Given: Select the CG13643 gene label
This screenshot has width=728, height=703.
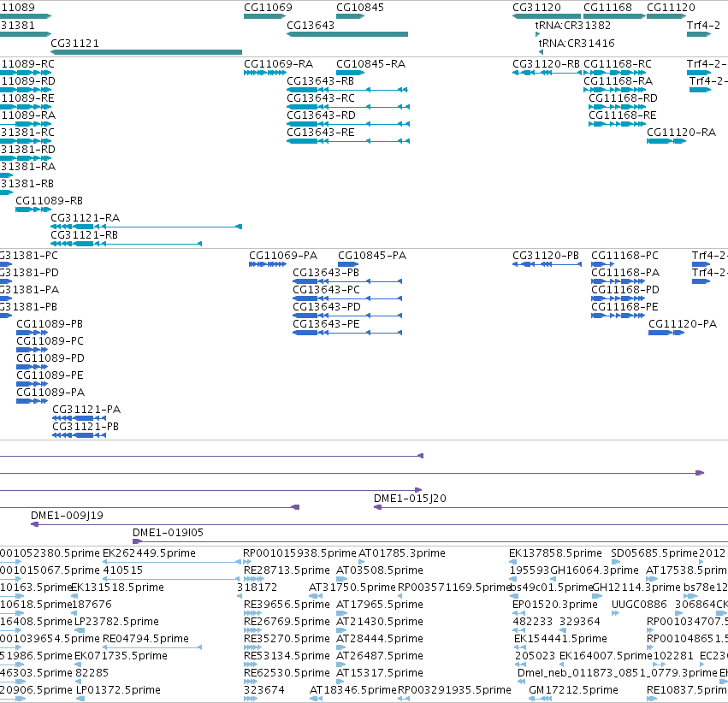Looking at the screenshot, I should click(x=311, y=26).
